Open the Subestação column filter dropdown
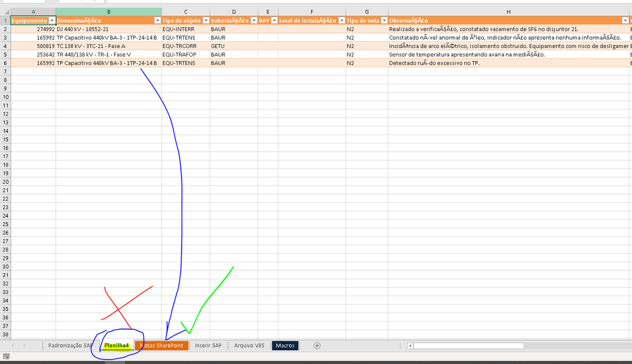This screenshot has height=364, width=632. tap(254, 20)
